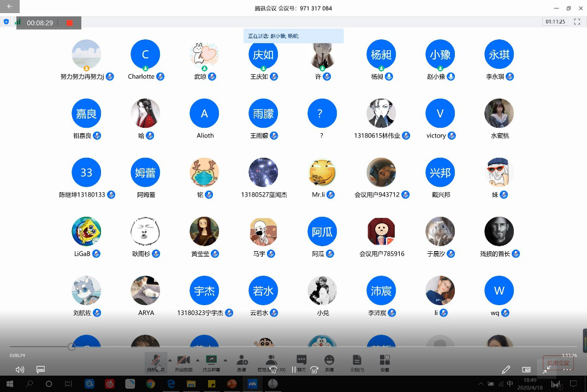587x392 pixels.
Task: Open meeting settings (设置)
Action: click(x=385, y=362)
